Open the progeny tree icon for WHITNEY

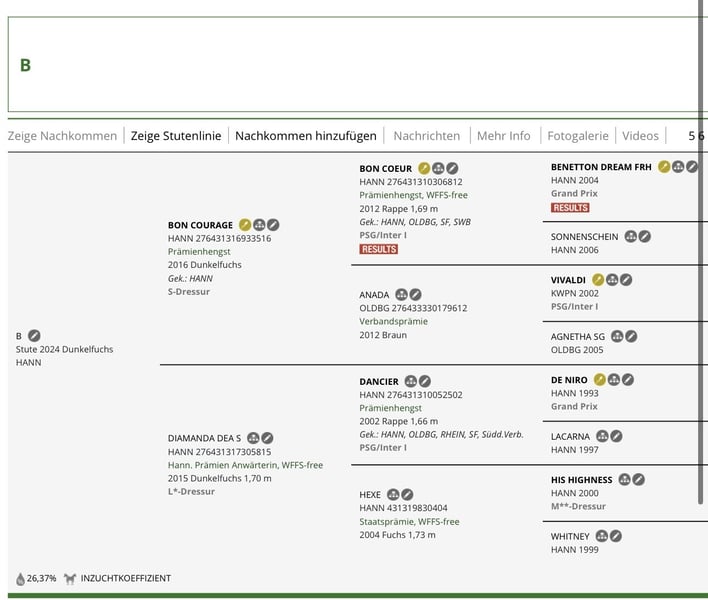click(601, 536)
